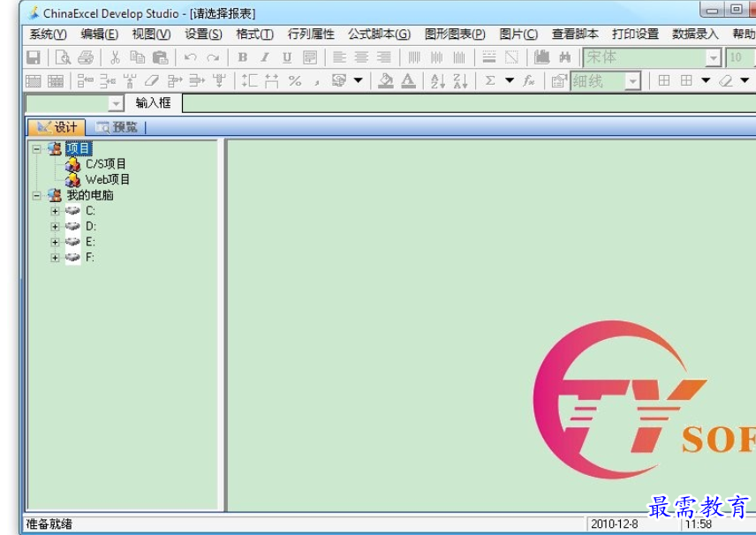Sort ascending A to Z
Image resolution: width=756 pixels, height=535 pixels.
pyautogui.click(x=438, y=80)
